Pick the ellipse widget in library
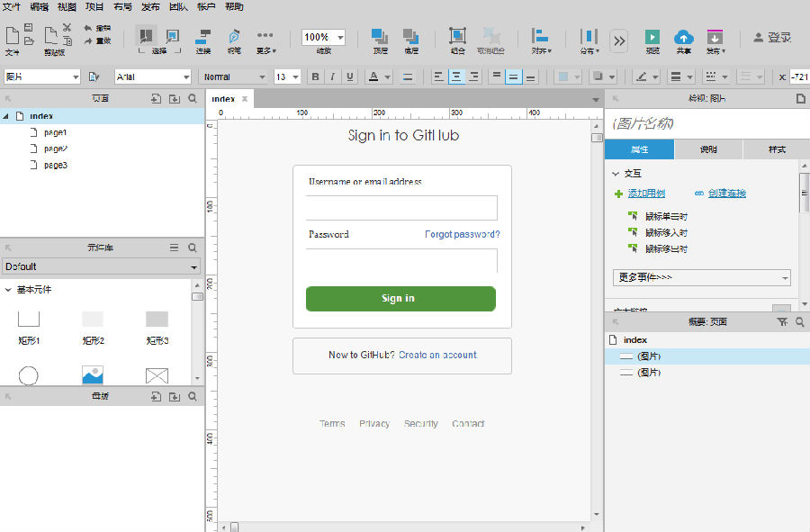This screenshot has width=810, height=532. pos(29,375)
